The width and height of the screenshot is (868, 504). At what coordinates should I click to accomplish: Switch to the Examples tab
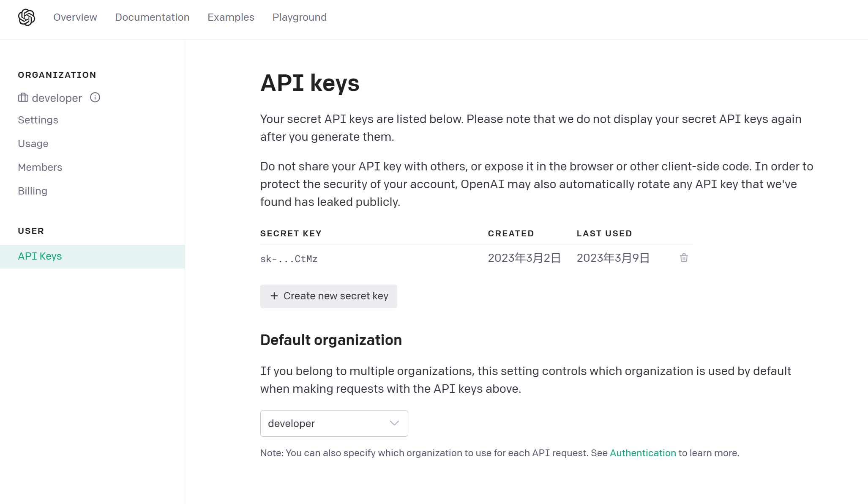[x=231, y=17]
